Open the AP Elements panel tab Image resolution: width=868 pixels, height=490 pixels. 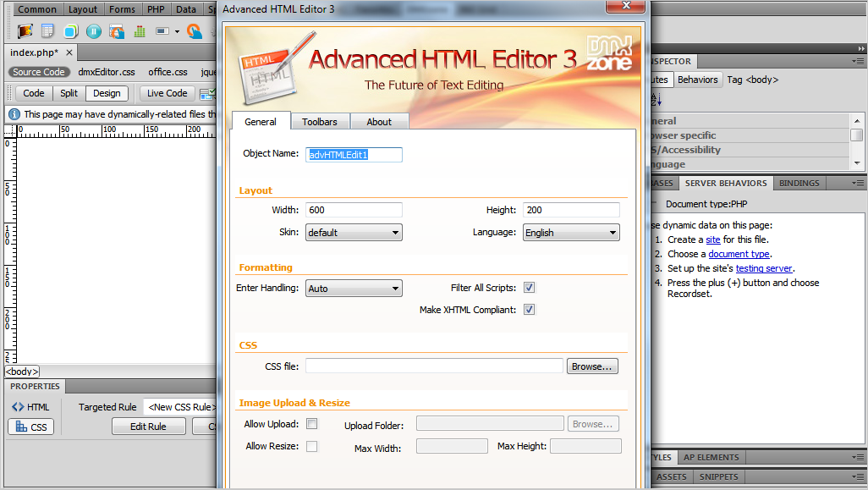click(711, 457)
